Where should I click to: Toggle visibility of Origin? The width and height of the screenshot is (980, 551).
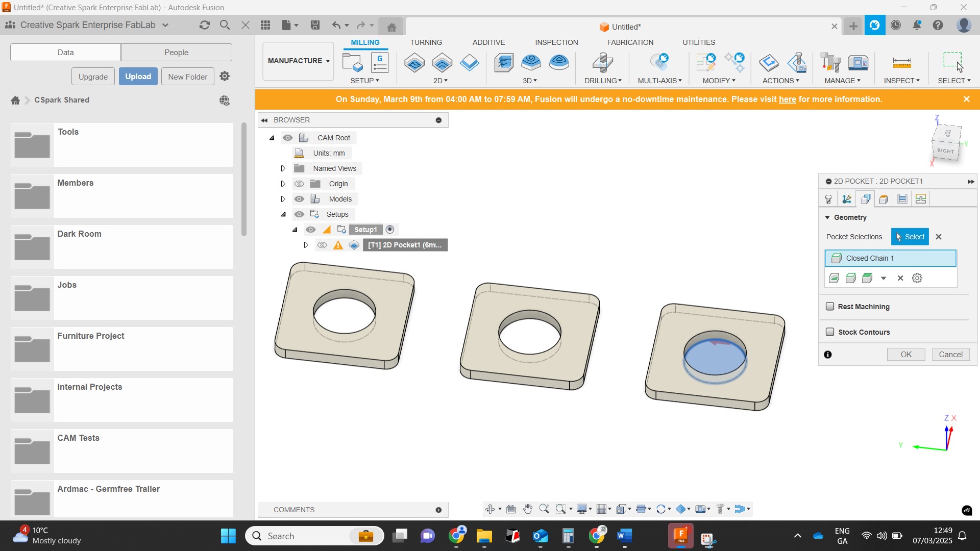point(300,184)
